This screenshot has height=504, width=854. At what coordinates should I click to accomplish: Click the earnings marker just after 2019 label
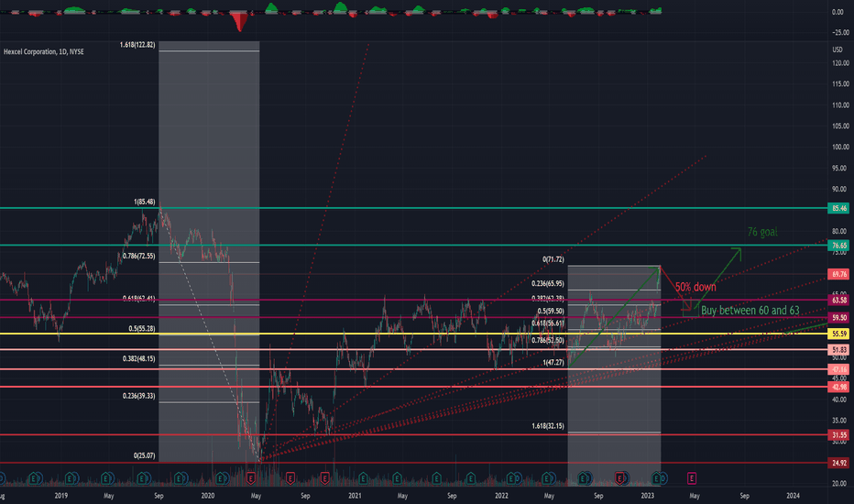tap(70, 478)
